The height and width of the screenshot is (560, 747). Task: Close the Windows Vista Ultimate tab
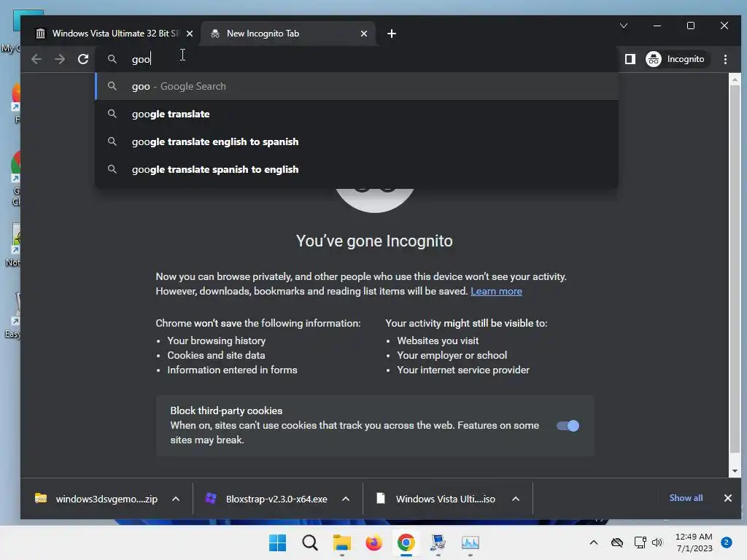pos(190,34)
